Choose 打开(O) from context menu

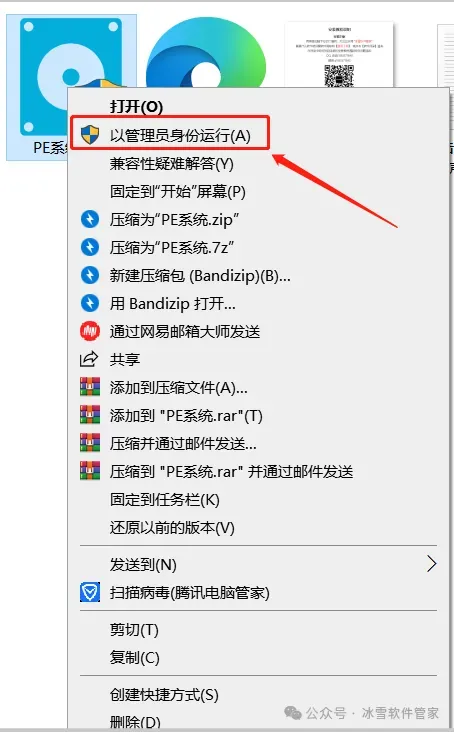(136, 107)
